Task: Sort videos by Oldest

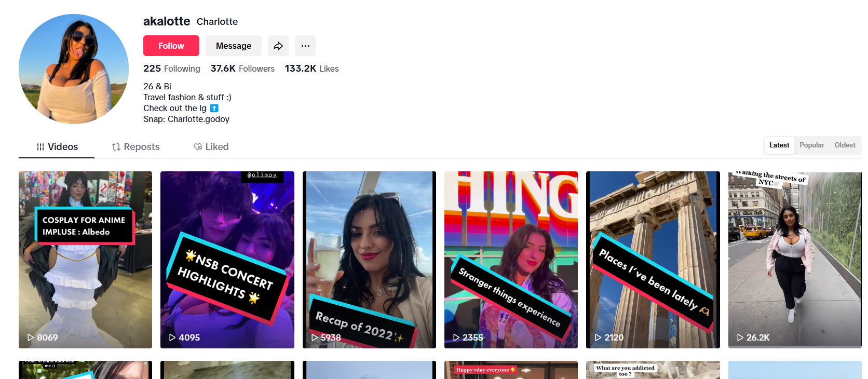Action: (845, 145)
